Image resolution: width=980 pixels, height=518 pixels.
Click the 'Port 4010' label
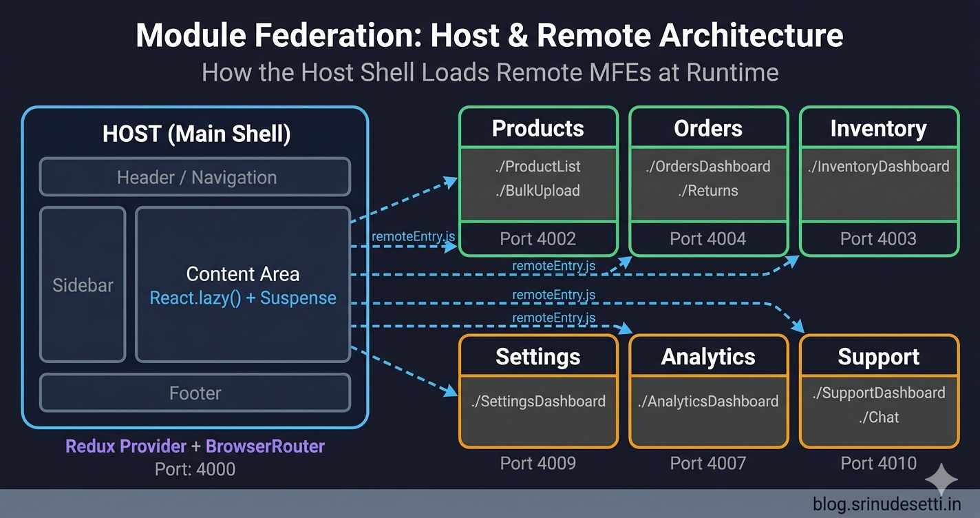[x=879, y=463]
